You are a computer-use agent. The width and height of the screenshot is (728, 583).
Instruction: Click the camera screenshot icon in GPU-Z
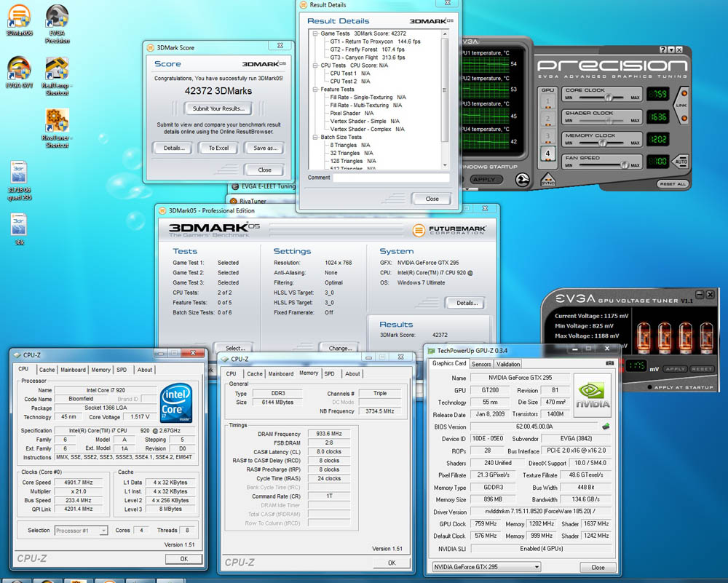(x=609, y=363)
